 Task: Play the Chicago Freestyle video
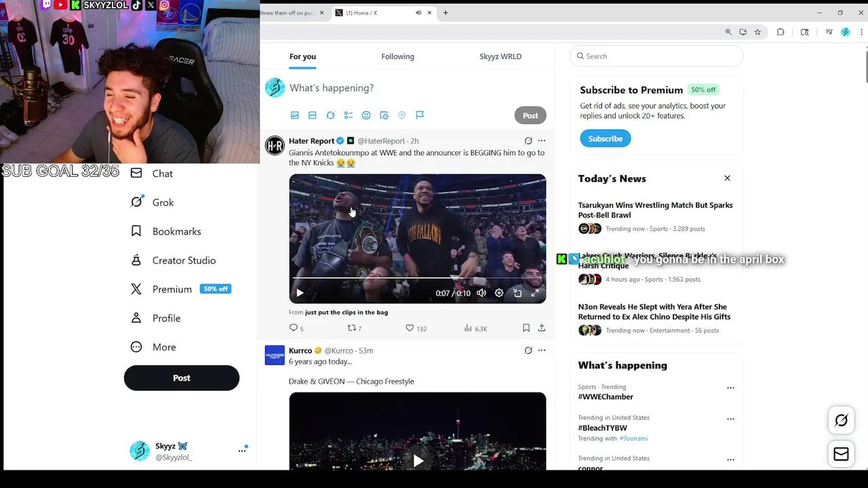418,461
